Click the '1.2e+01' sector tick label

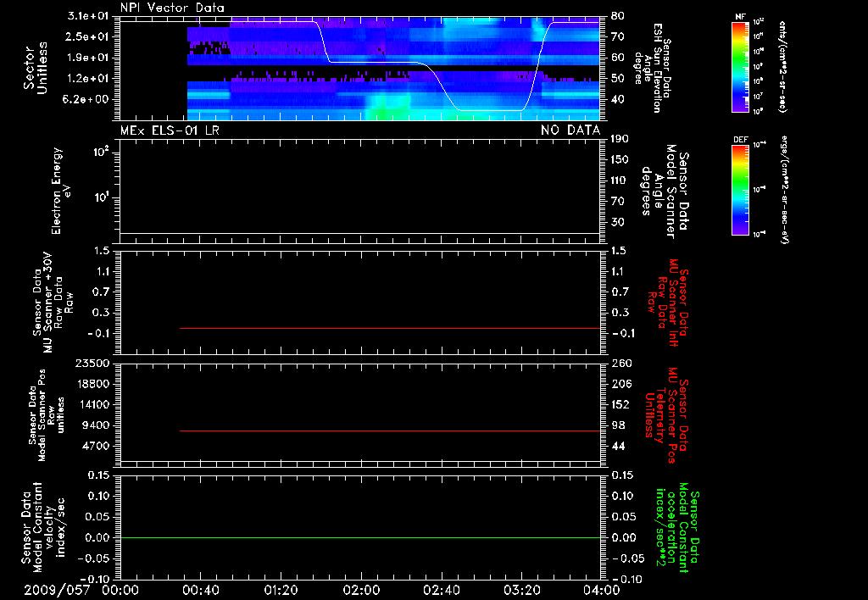88,79
